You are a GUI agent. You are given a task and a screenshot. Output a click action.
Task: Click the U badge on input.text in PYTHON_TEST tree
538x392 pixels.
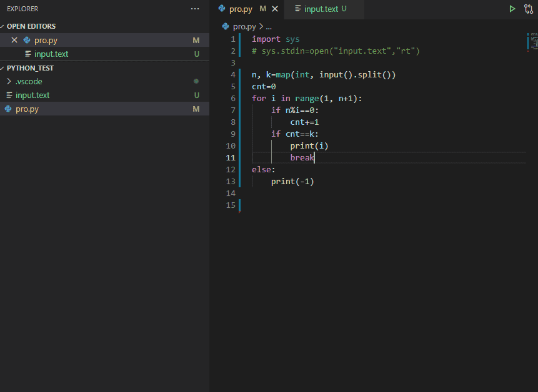point(197,96)
